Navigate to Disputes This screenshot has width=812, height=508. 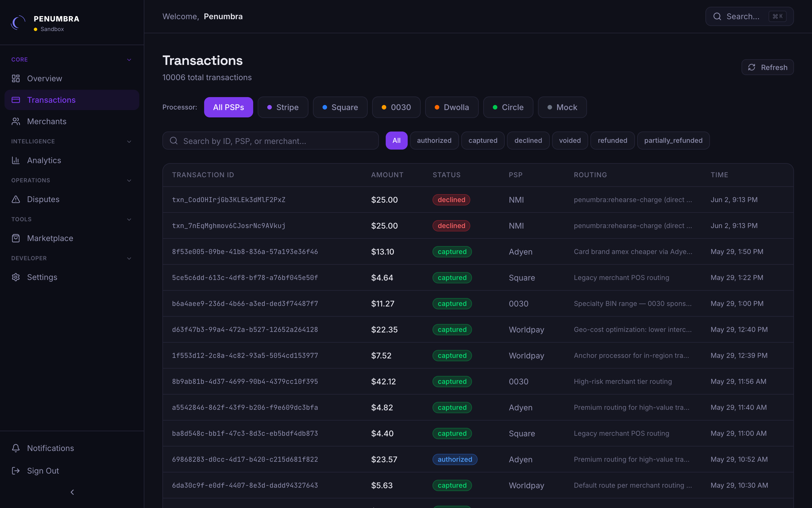coord(72,199)
